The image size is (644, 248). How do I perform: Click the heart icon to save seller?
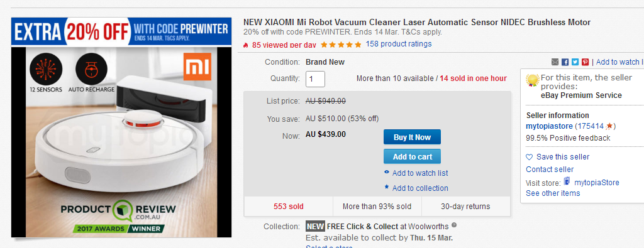point(530,157)
